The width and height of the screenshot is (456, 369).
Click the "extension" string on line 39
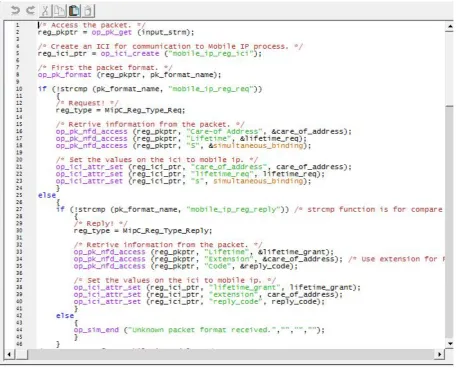pyautogui.click(x=234, y=295)
